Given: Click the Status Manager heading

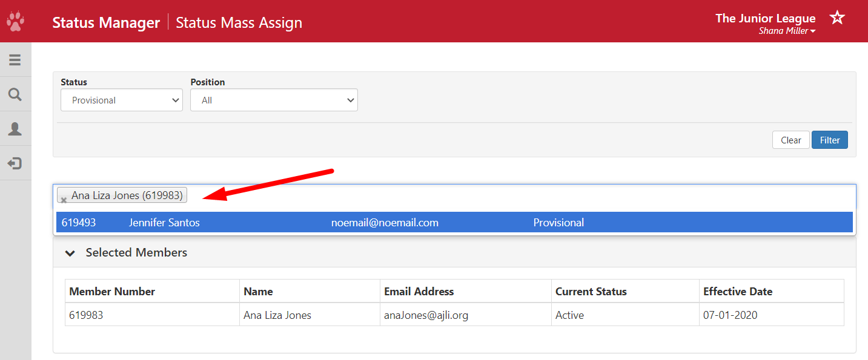Looking at the screenshot, I should [106, 22].
